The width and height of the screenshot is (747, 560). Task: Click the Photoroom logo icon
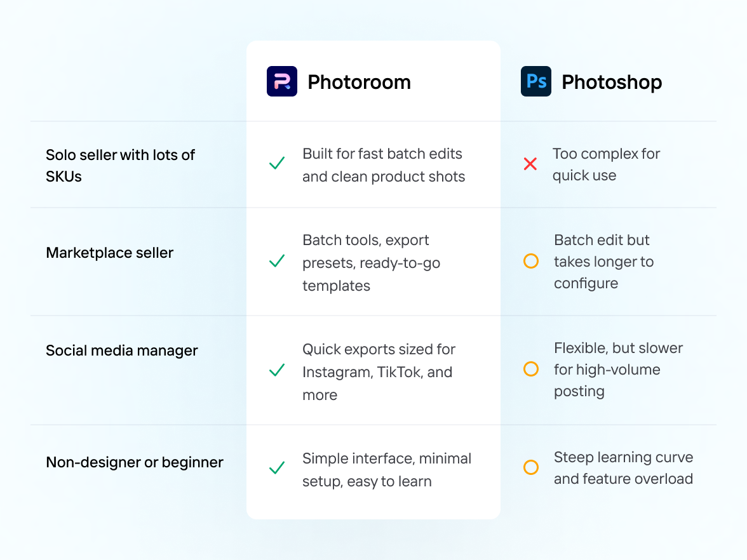click(282, 81)
